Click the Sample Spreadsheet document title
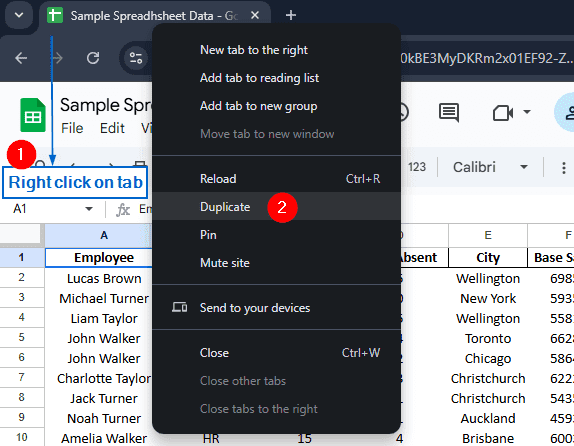Screen dimensions: 574x446 click(105, 105)
